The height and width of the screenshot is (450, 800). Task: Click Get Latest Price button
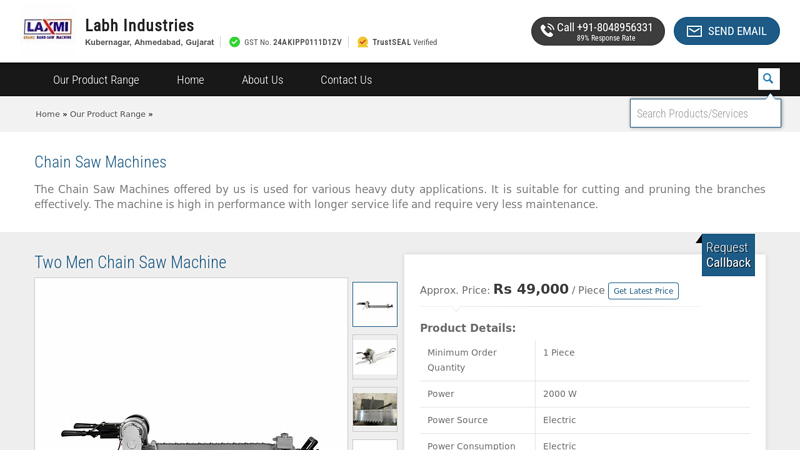(643, 291)
